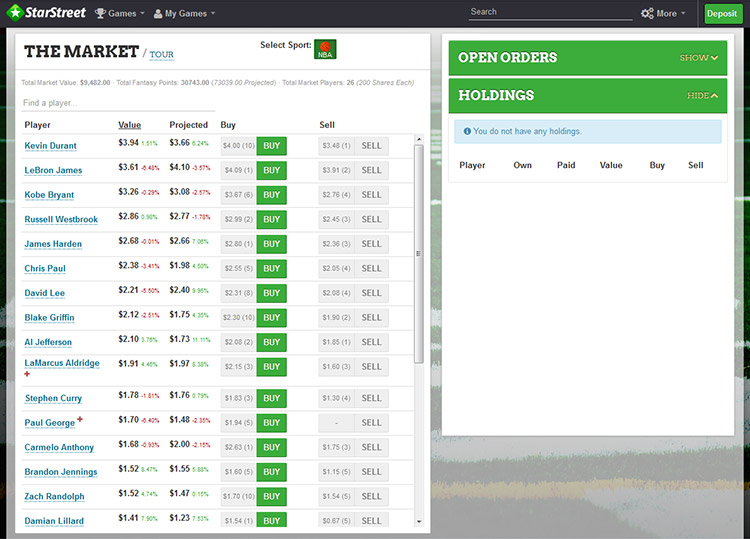Open Russell Westbrook player page

pos(61,220)
